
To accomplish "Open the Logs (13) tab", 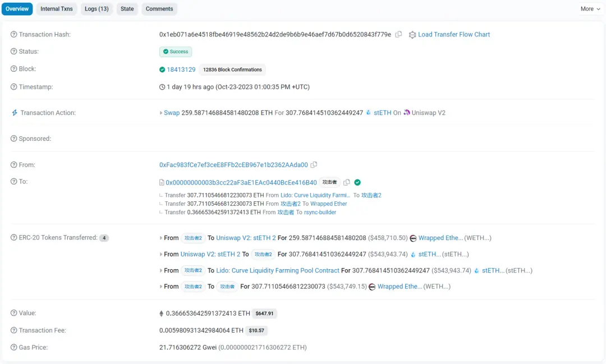I will coord(97,9).
